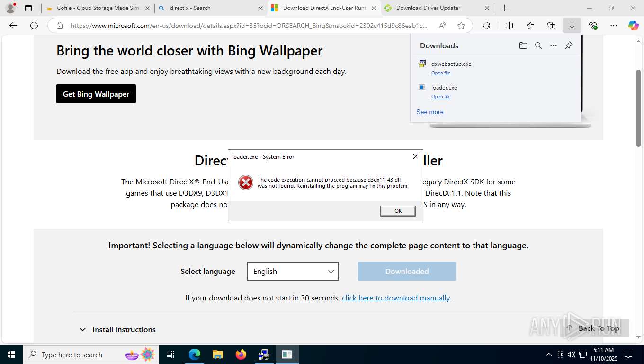Click the taskbar search box
644x364 pixels.
click(90, 355)
